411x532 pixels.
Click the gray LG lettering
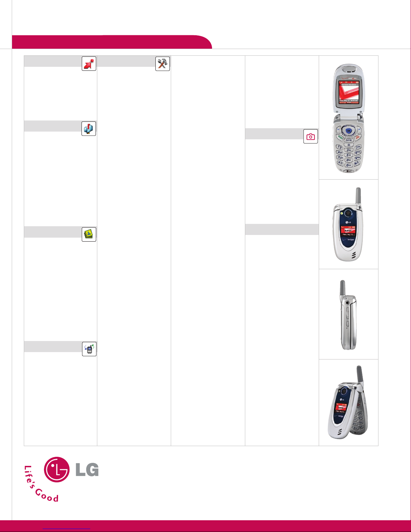coord(87,470)
